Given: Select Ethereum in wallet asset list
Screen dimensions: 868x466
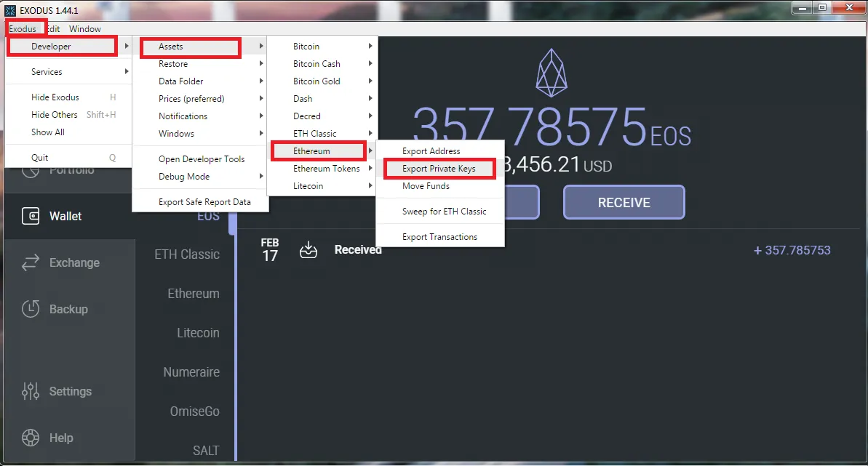Looking at the screenshot, I should coord(194,294).
